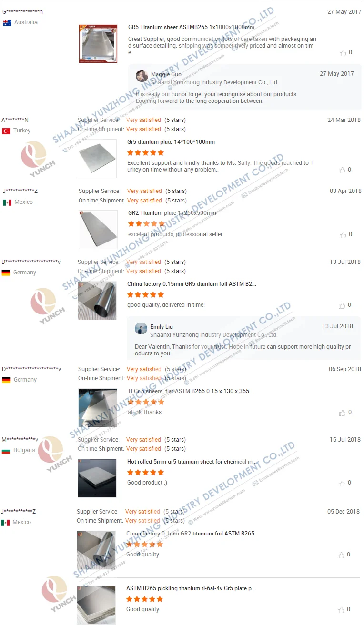
Task: Open the 0.15mm GR5 titanium foil thumbnail
Action: pos(97,301)
